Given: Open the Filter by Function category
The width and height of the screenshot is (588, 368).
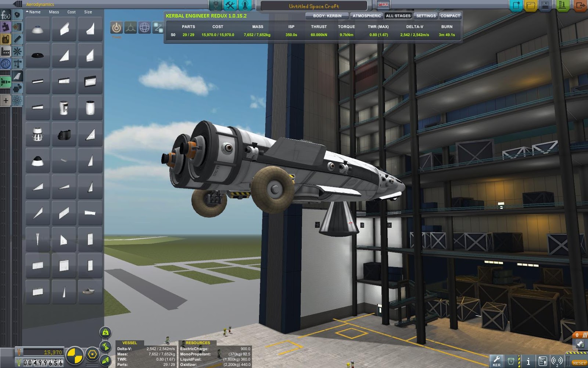Looking at the screenshot, I should tap(6, 15).
